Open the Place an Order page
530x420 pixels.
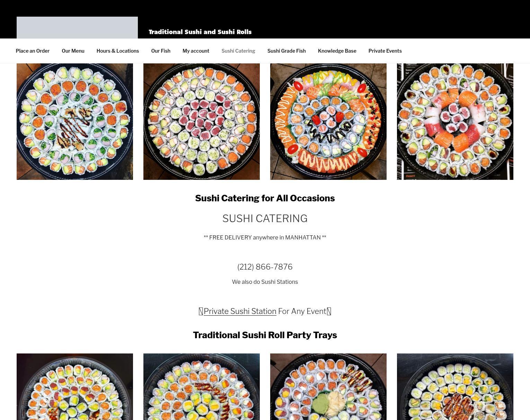coord(33,51)
